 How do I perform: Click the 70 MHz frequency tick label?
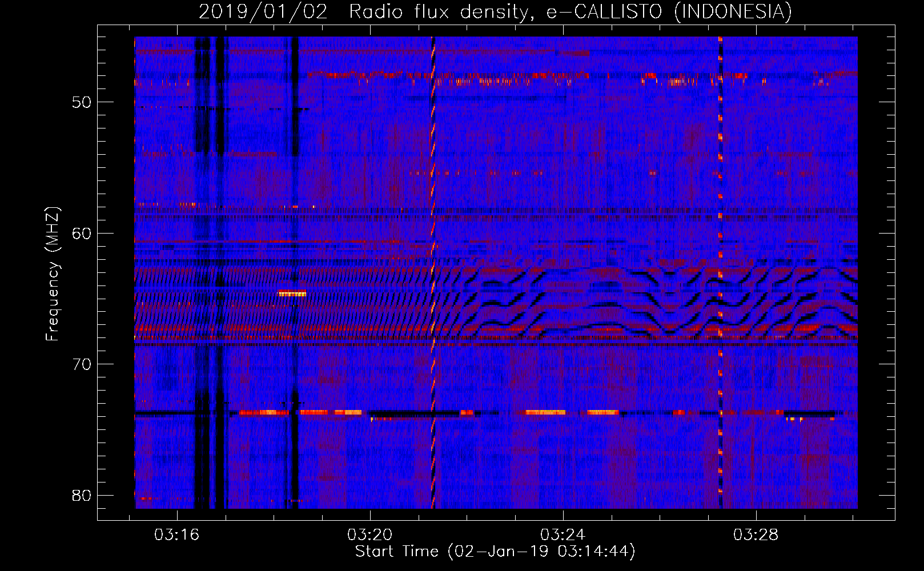pos(82,364)
